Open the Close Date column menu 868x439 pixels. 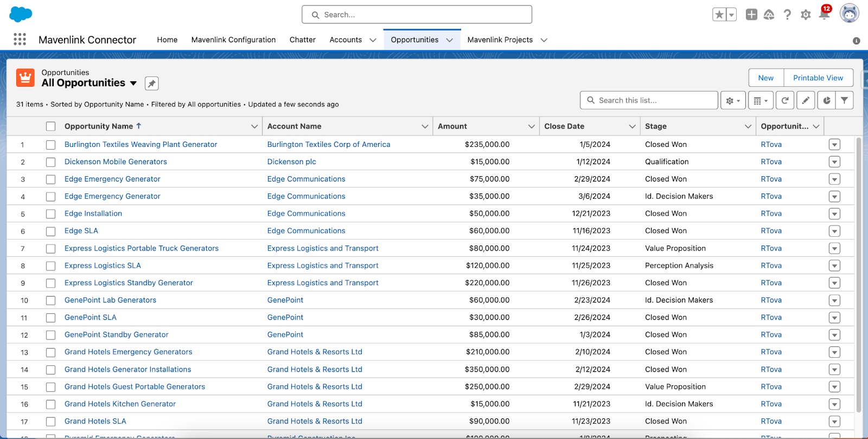tap(632, 126)
